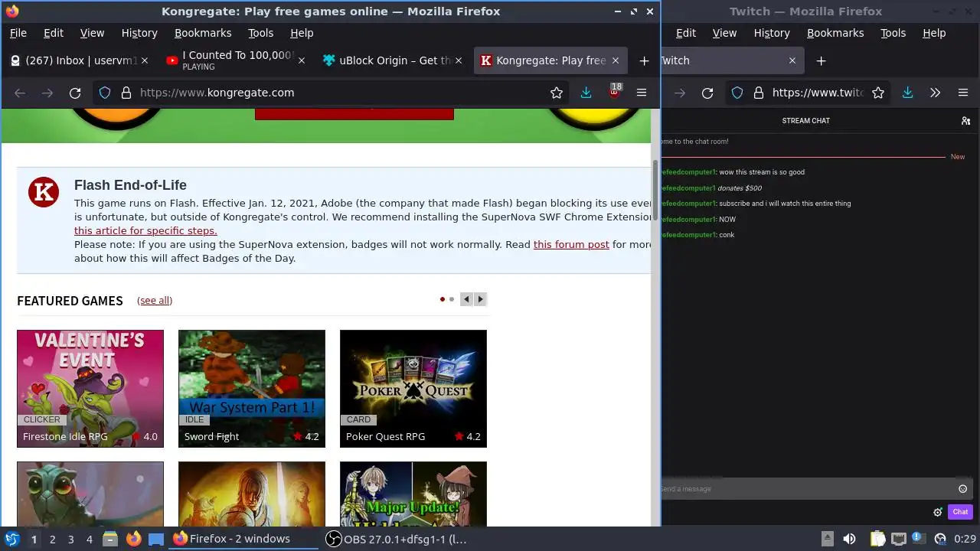This screenshot has width=980, height=551.
Task: Open the Tools menu in Kongregate window
Action: pyautogui.click(x=260, y=33)
